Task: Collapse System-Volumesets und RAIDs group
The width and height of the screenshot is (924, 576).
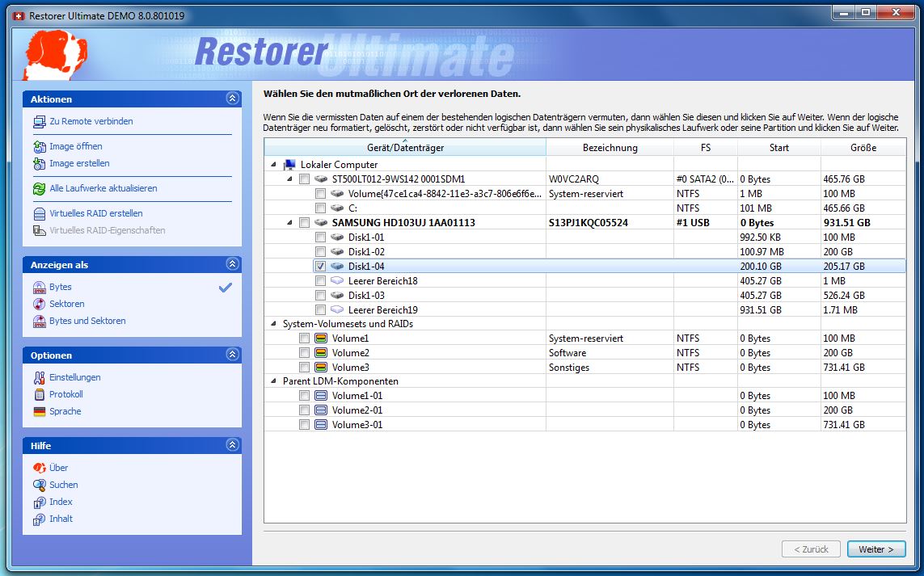Action: coord(273,324)
